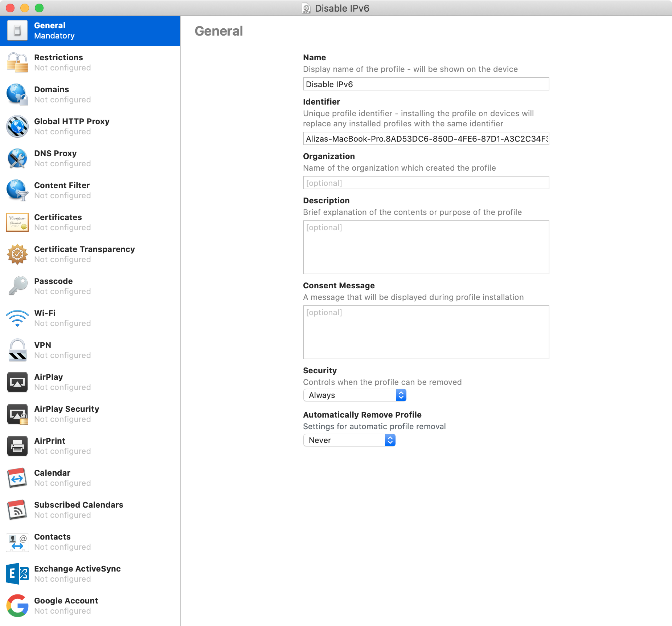Image resolution: width=672 pixels, height=626 pixels.
Task: Close the Disable IPv6 window
Action: point(10,8)
